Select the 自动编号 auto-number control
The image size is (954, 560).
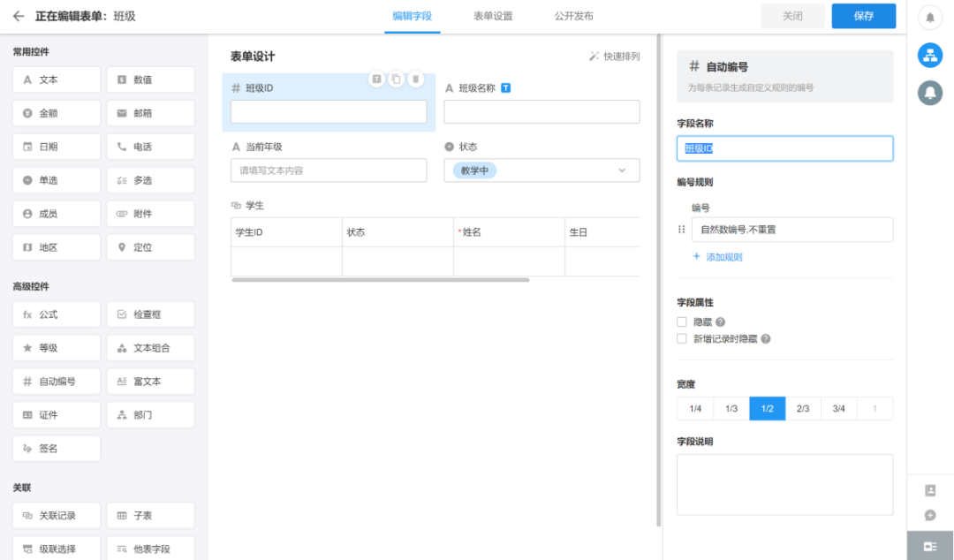56,381
